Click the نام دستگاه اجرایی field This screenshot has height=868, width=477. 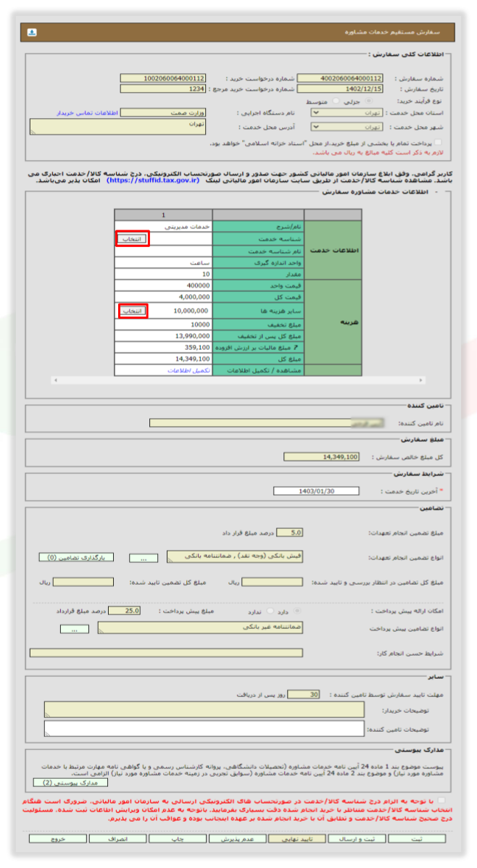coord(163,113)
